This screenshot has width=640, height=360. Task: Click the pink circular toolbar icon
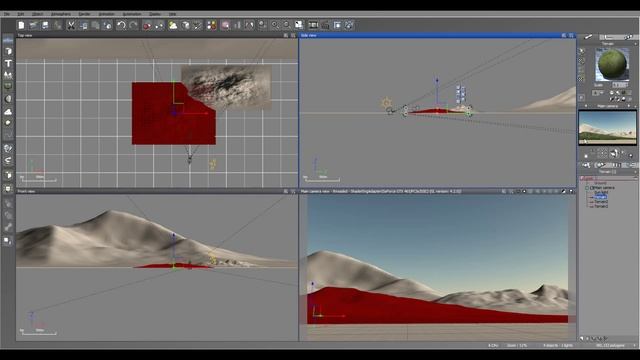pyautogui.click(x=225, y=25)
